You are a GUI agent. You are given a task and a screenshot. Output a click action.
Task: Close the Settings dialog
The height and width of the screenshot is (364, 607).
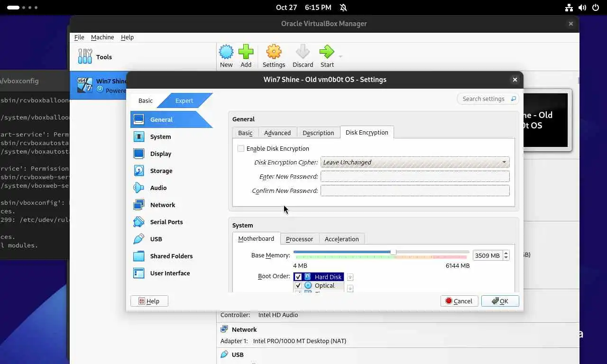click(x=515, y=80)
